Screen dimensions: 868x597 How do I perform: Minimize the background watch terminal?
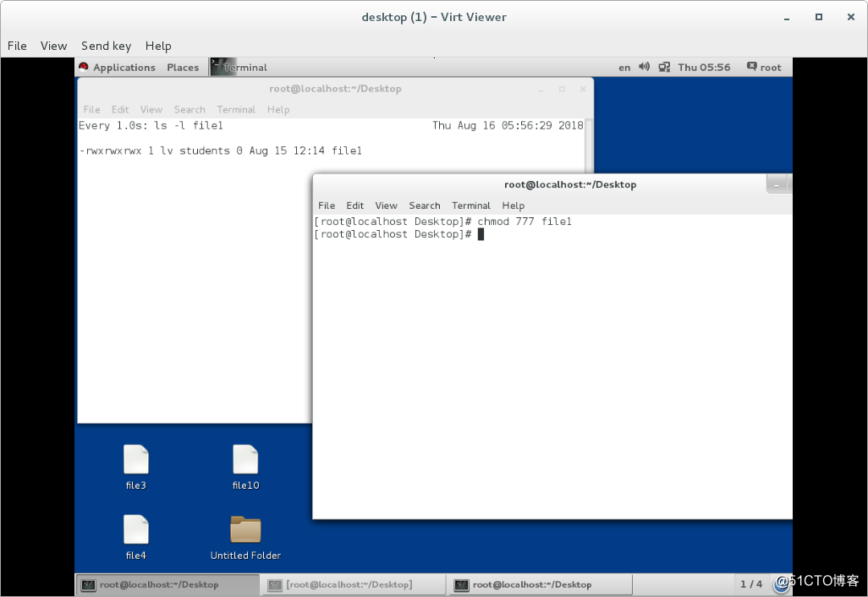tap(541, 89)
